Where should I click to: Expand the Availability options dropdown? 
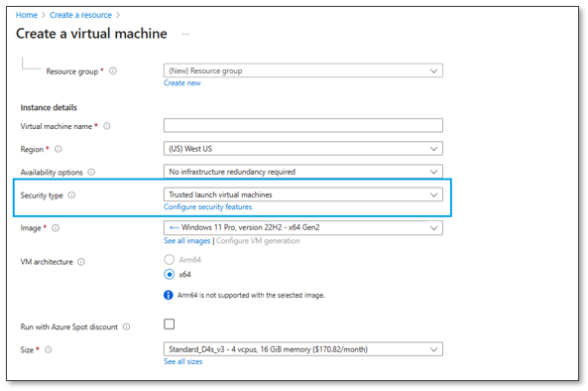(x=303, y=172)
